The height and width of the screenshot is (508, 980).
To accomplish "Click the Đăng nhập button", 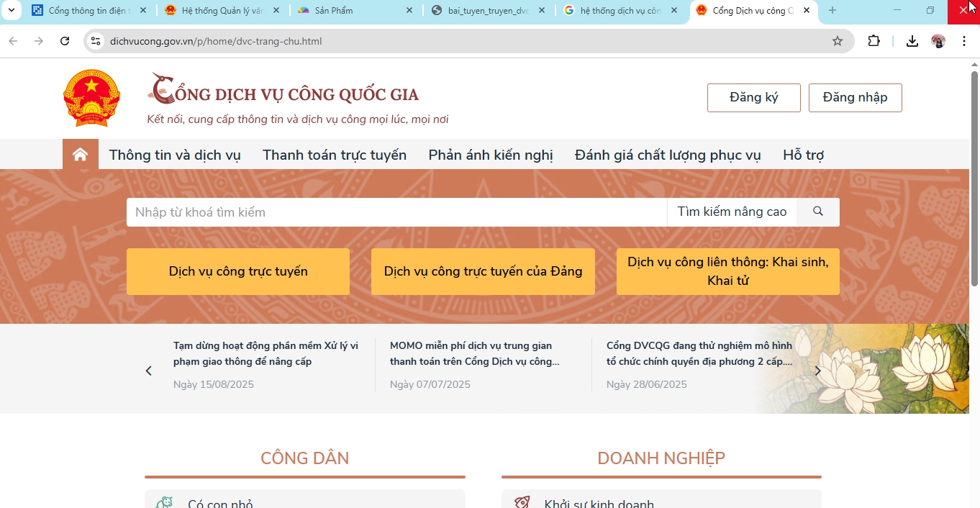I will [x=855, y=98].
